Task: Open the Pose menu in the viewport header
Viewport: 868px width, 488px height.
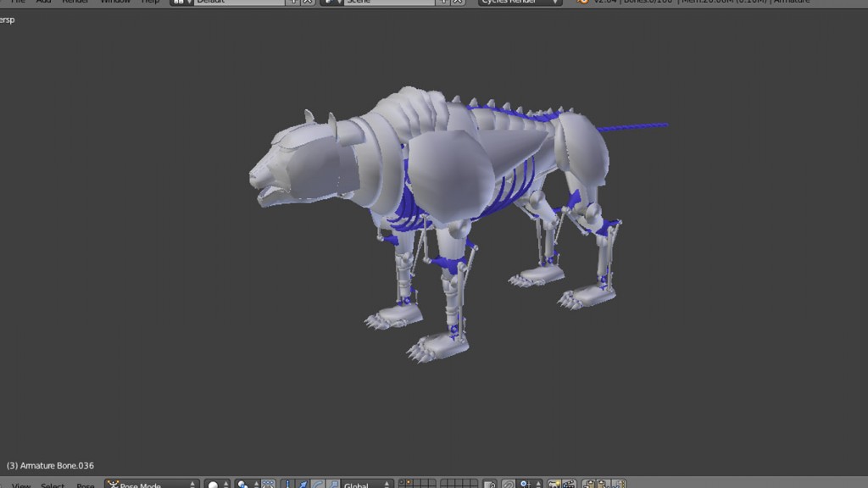Action: 85,485
